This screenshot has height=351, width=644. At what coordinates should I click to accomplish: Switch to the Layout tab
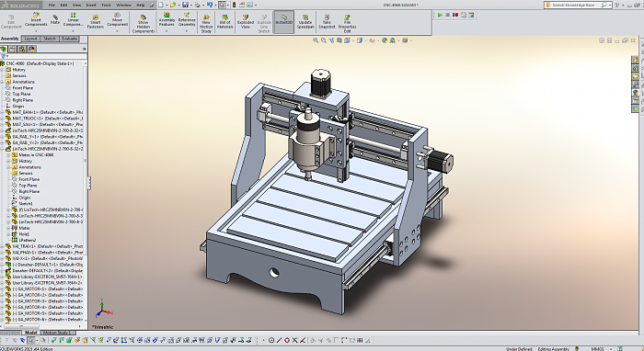[30, 39]
